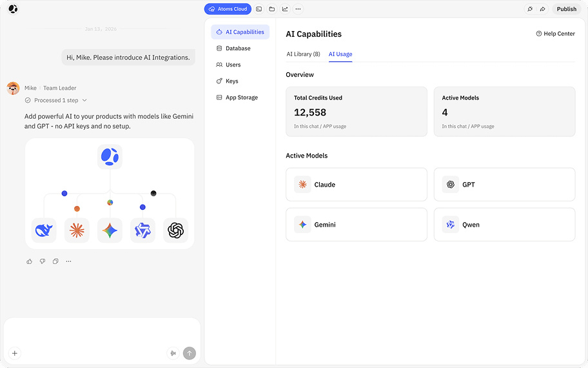Copy Mike's message with the copy icon

(55, 261)
